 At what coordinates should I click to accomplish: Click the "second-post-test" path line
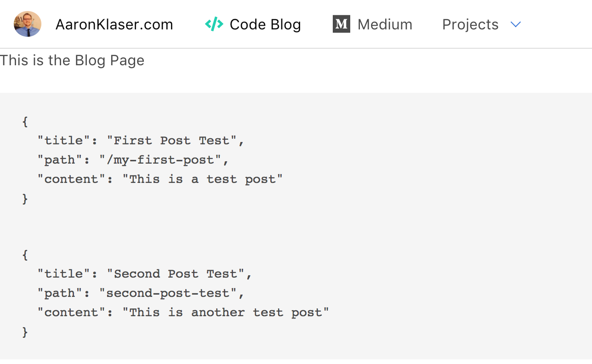tap(141, 293)
